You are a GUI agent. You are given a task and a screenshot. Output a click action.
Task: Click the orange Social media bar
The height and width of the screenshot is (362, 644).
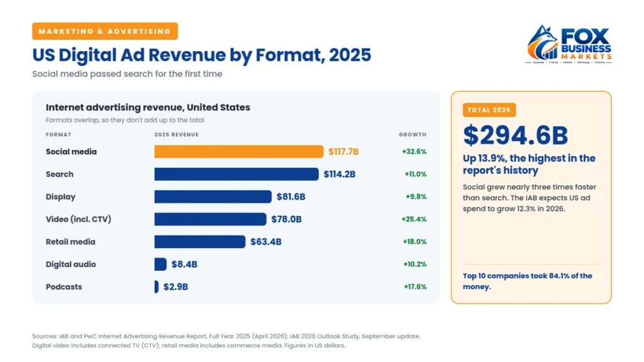pos(239,151)
